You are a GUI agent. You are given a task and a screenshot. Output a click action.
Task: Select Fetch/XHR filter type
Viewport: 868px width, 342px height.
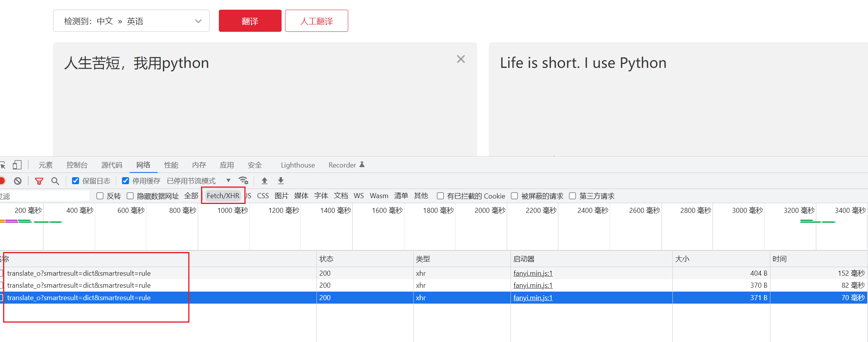click(x=223, y=196)
